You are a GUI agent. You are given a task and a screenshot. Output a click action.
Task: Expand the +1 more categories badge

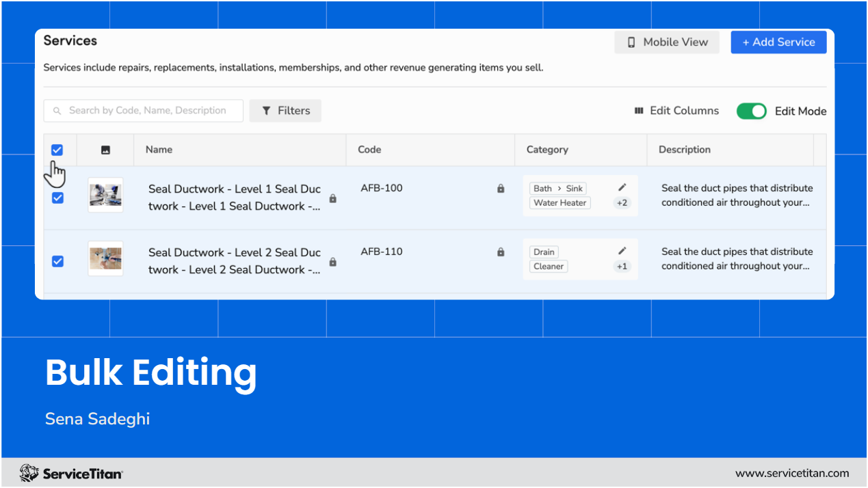(622, 267)
